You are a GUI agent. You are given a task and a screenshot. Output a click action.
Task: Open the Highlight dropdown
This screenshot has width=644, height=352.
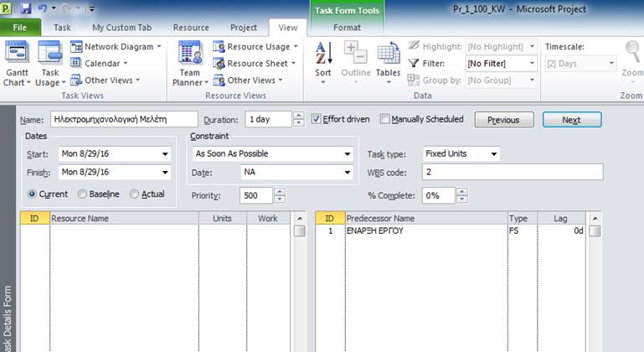pos(532,46)
